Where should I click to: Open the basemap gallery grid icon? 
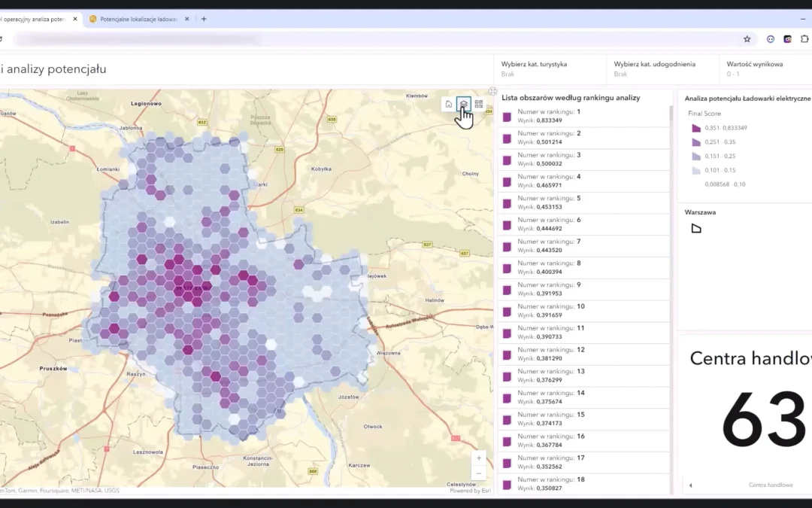478,104
